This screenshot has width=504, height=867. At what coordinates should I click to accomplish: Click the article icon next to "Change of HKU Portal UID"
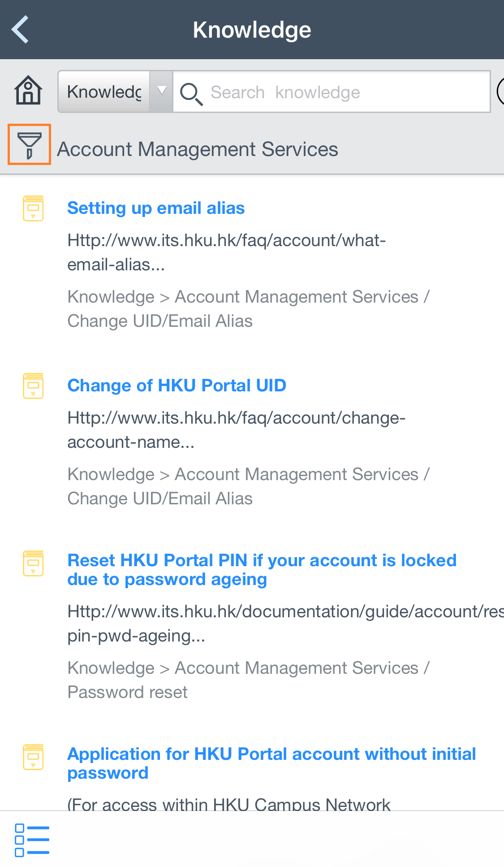click(x=33, y=385)
